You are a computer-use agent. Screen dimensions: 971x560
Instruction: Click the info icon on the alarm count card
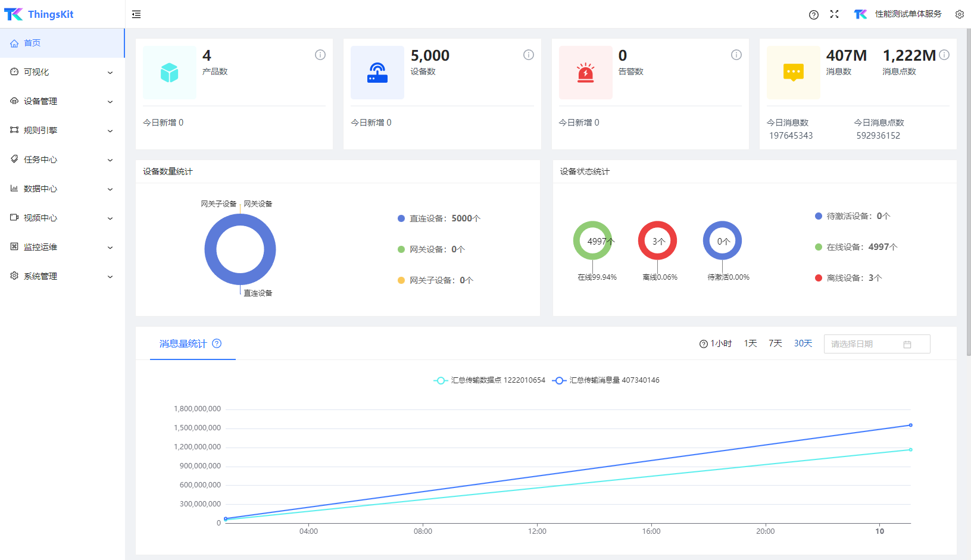[x=736, y=55]
